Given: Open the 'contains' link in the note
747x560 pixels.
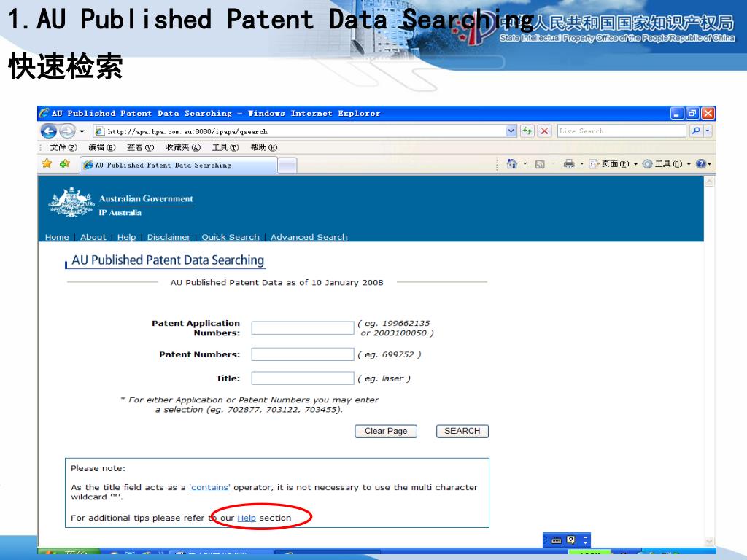Looking at the screenshot, I should [209, 487].
